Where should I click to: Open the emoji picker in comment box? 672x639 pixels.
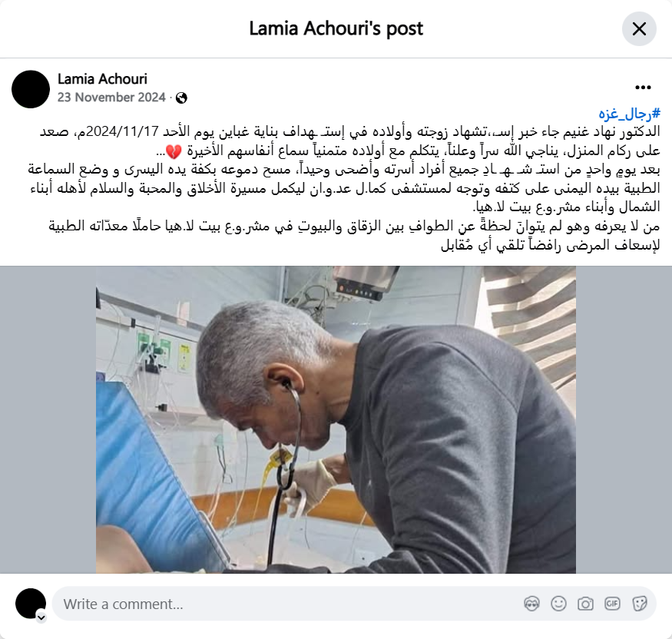558,604
